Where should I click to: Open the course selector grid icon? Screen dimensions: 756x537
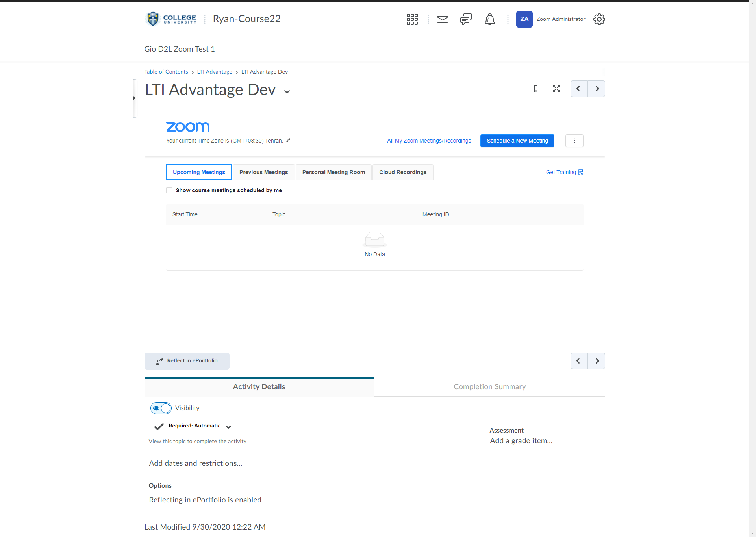[x=412, y=19]
